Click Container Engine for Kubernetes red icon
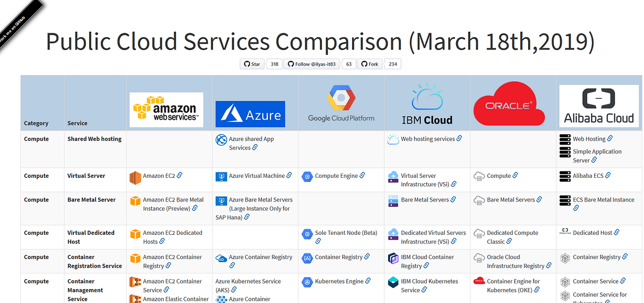644x303 pixels. pos(479,280)
